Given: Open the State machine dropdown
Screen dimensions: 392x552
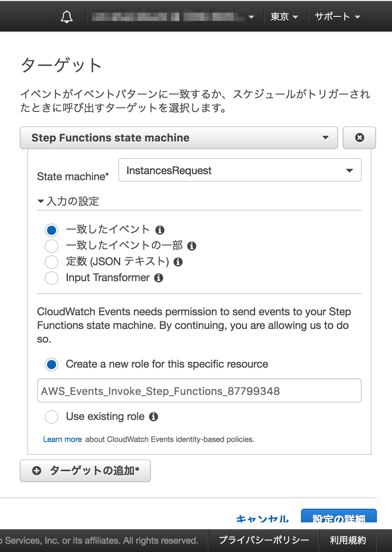Looking at the screenshot, I should point(240,170).
